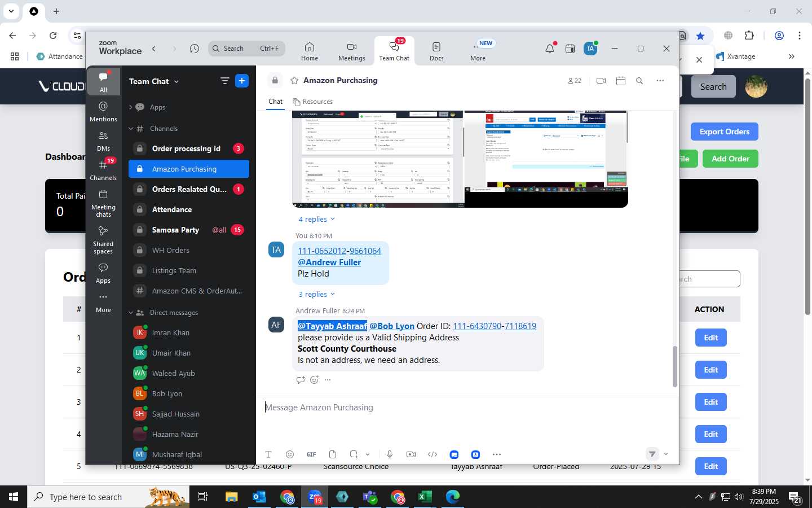Screen dimensions: 812x508
Task: Open text formatting in composer toolbar
Action: [268, 454]
